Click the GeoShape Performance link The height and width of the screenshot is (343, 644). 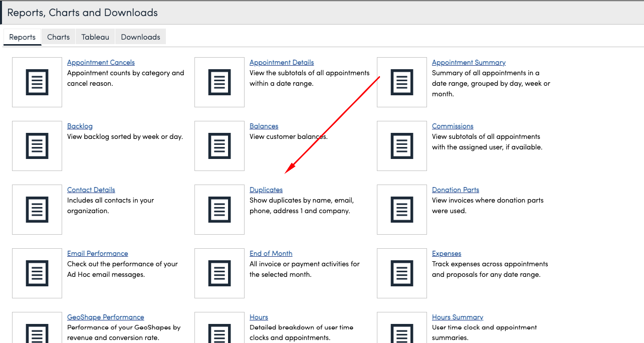(x=106, y=317)
